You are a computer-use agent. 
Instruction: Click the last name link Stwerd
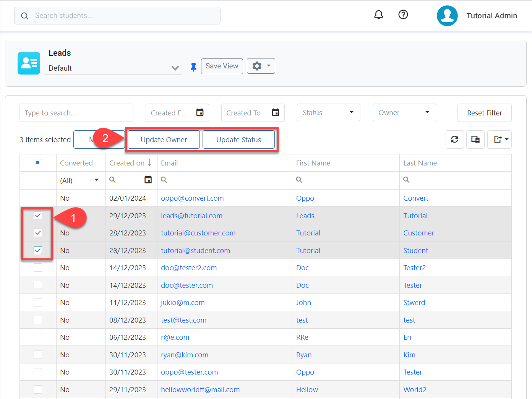414,302
